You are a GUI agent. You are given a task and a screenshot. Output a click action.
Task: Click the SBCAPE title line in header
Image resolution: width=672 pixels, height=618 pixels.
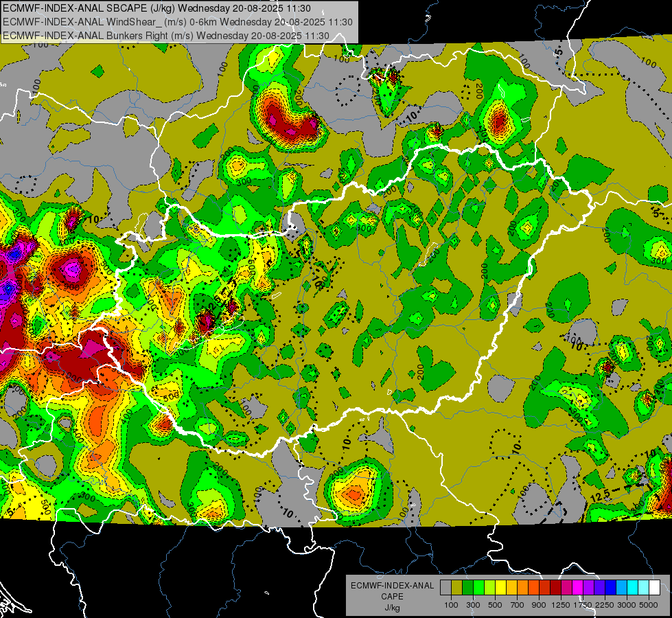point(157,8)
